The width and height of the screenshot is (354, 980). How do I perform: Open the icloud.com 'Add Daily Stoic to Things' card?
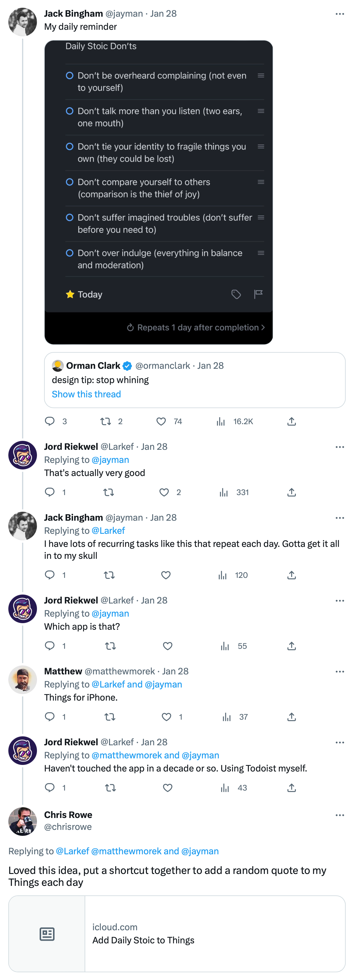177,934
